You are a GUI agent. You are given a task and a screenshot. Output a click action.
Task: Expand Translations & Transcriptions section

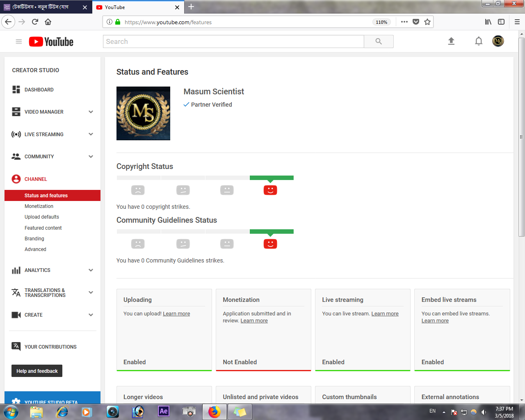[91, 292]
